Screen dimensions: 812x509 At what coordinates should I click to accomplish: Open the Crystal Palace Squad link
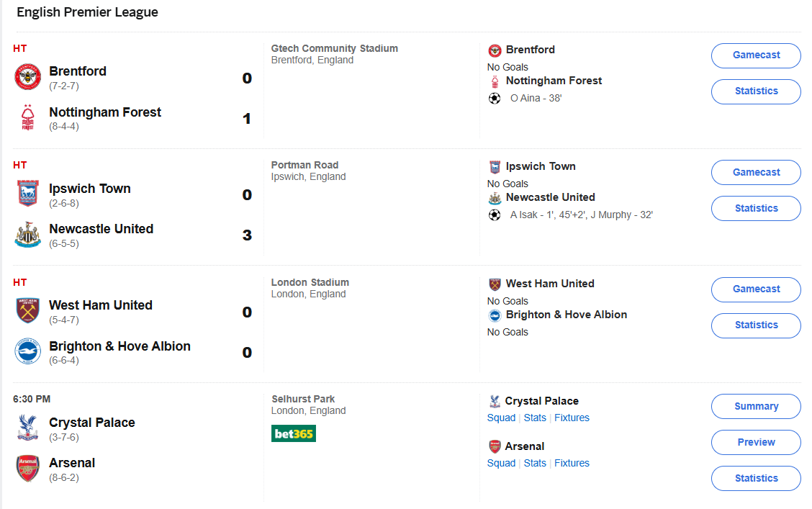pyautogui.click(x=501, y=418)
